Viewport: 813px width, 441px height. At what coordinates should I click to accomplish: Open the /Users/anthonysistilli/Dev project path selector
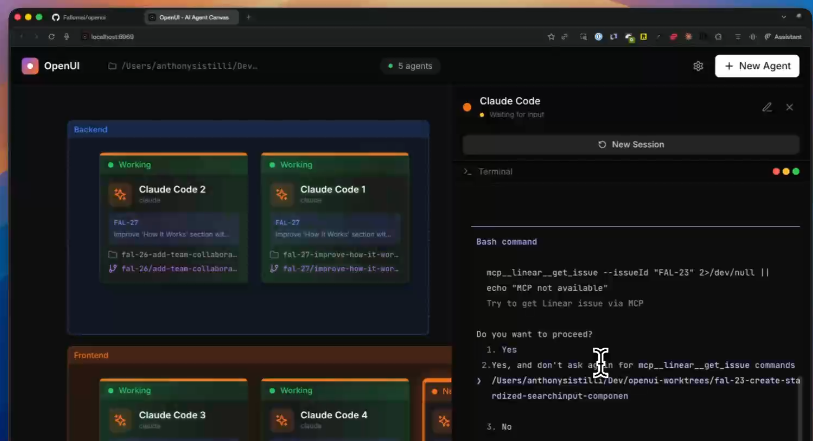pyautogui.click(x=183, y=66)
